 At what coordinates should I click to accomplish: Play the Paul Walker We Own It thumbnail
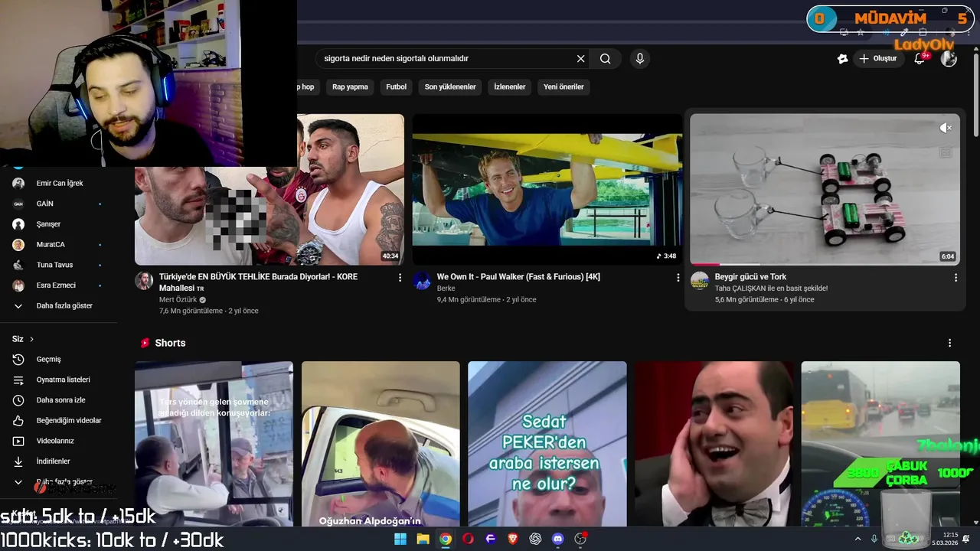(547, 190)
